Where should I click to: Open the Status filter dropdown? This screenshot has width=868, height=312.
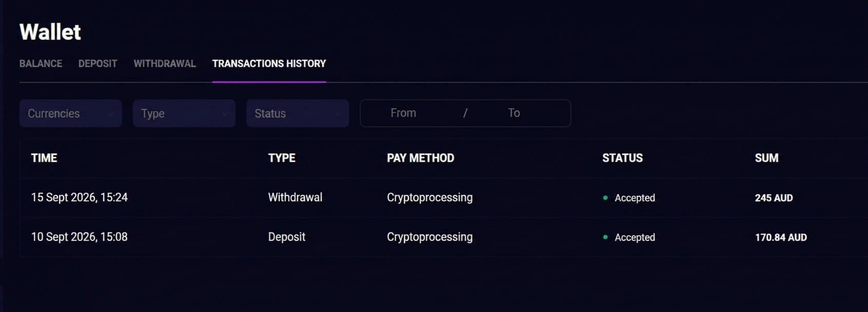(x=298, y=113)
